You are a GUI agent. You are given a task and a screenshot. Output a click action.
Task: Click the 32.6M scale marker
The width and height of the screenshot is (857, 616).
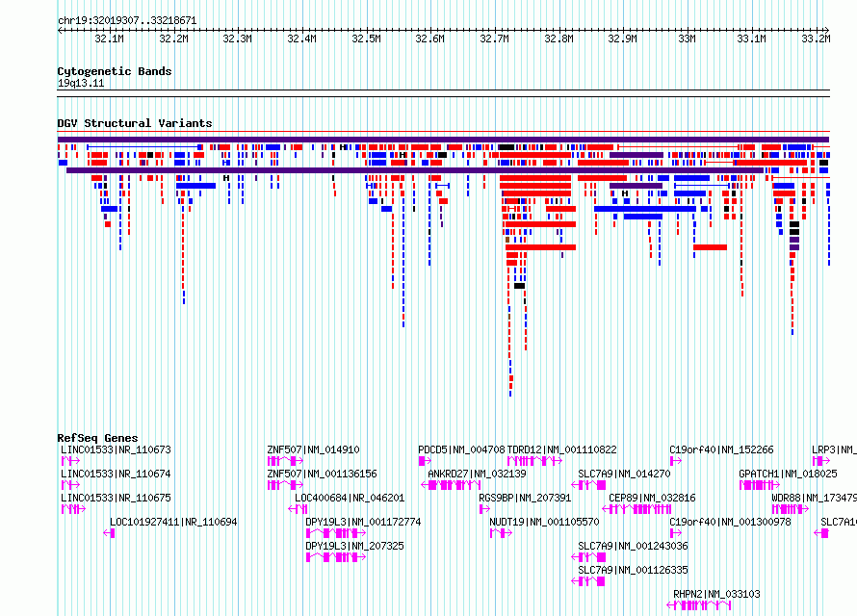coord(429,38)
